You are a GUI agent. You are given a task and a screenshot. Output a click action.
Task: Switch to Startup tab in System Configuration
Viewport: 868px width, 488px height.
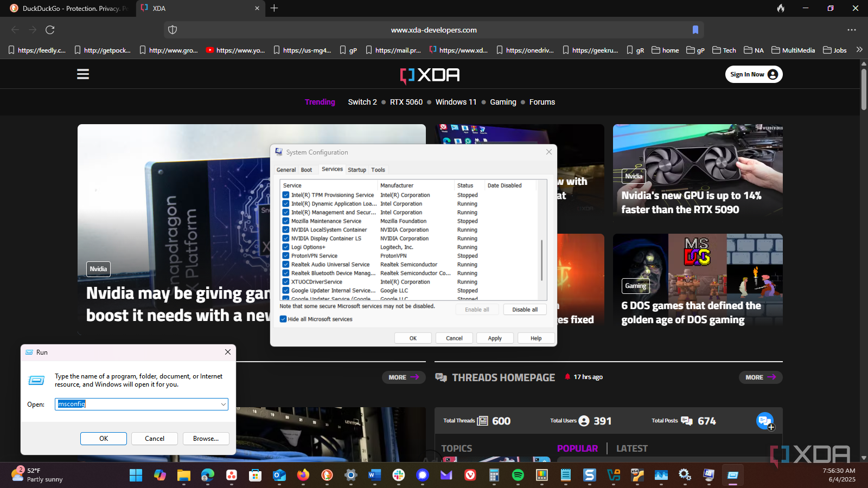(357, 170)
